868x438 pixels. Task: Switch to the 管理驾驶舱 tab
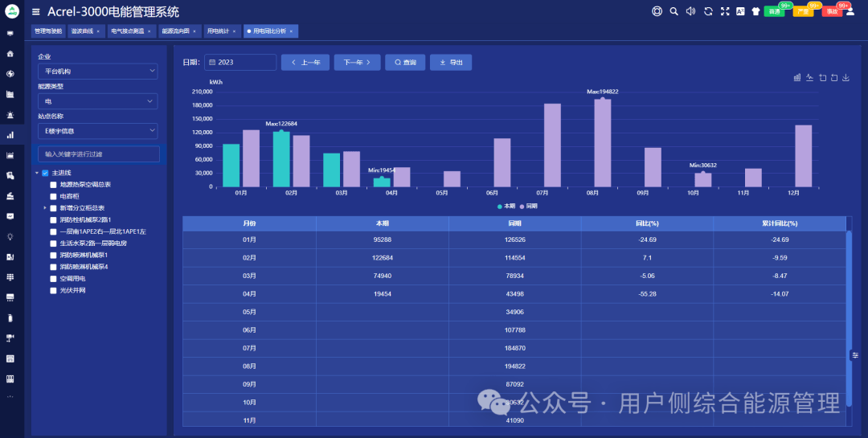pyautogui.click(x=48, y=31)
